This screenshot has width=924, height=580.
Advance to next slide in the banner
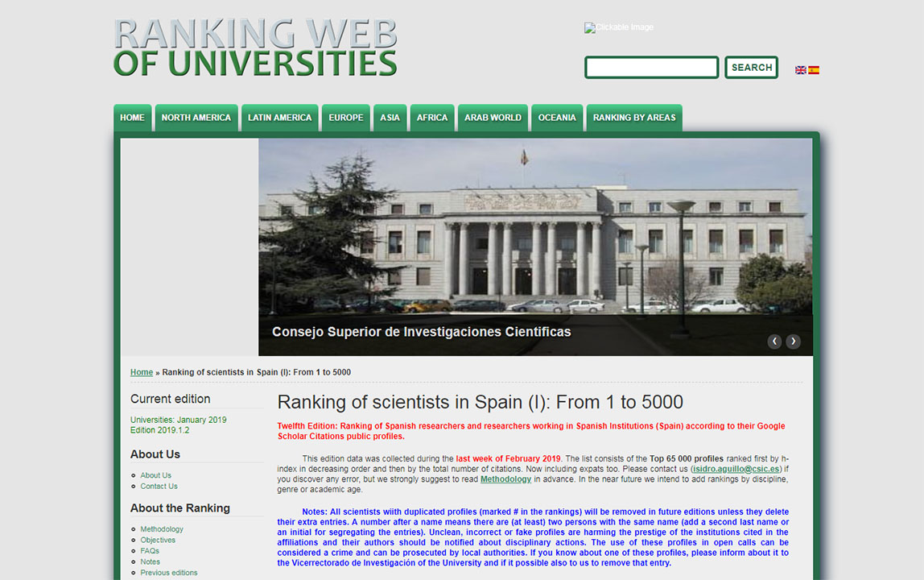pos(794,342)
